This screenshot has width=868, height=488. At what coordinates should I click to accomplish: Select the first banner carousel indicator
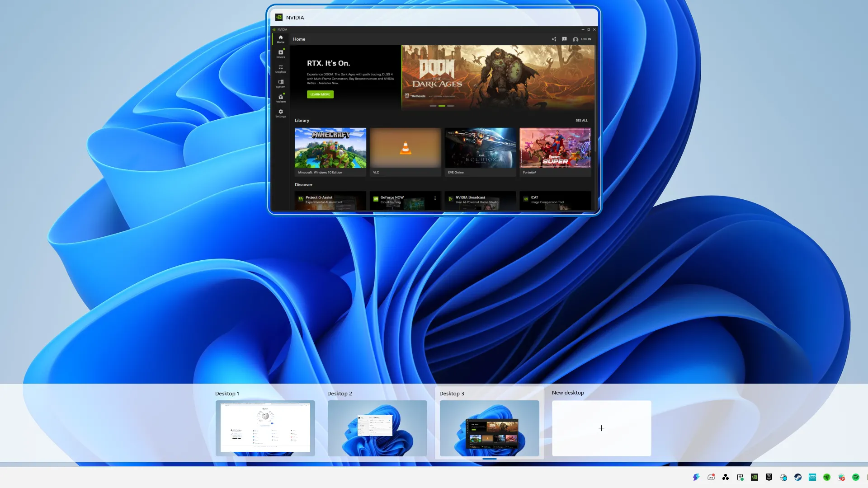433,106
